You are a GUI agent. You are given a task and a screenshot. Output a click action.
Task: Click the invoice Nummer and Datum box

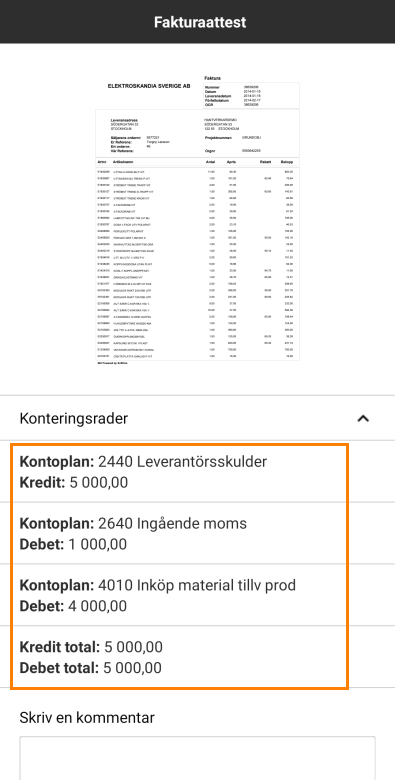(x=251, y=96)
